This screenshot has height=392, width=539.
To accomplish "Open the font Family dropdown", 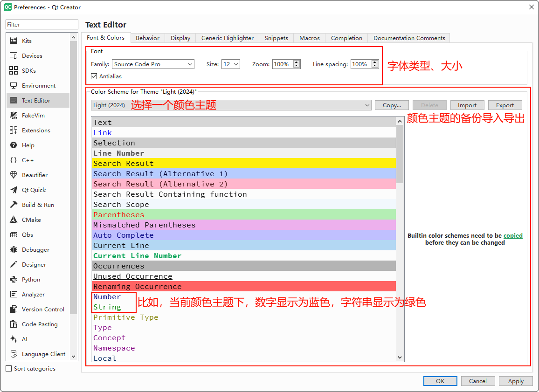I will [153, 64].
